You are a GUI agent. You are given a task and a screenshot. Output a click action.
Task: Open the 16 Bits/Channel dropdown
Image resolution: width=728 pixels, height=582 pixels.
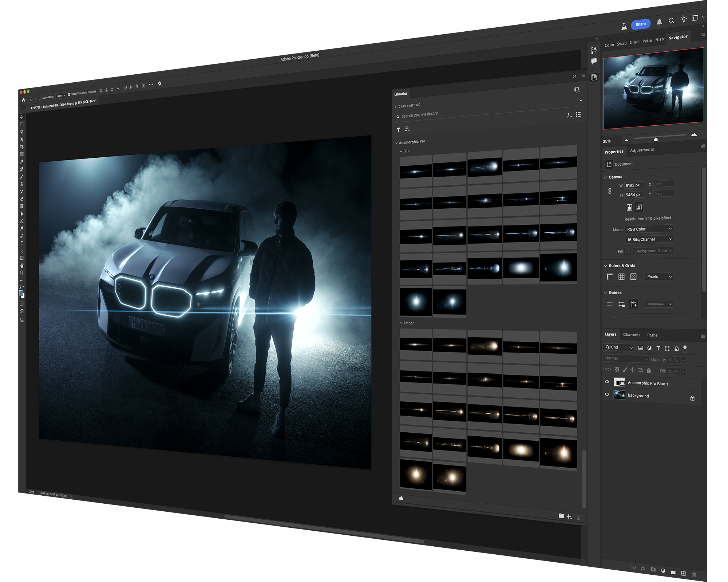(x=649, y=239)
